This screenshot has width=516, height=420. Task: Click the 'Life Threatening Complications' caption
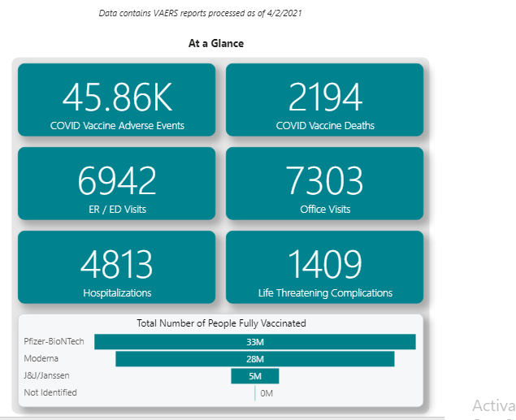tap(325, 293)
